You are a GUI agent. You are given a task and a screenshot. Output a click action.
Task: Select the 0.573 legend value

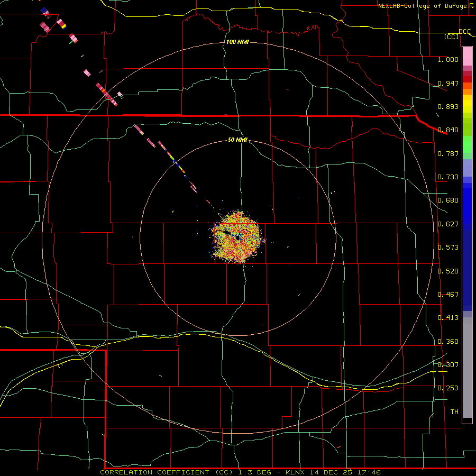click(x=448, y=248)
